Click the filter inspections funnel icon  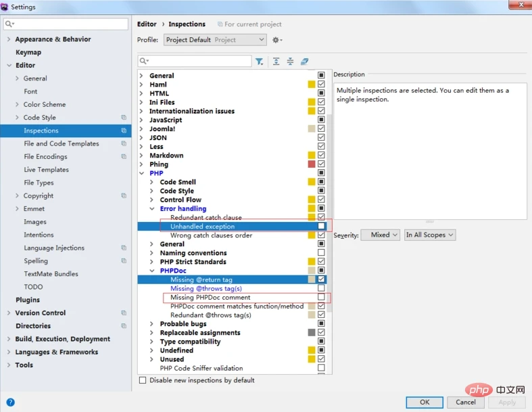(260, 62)
